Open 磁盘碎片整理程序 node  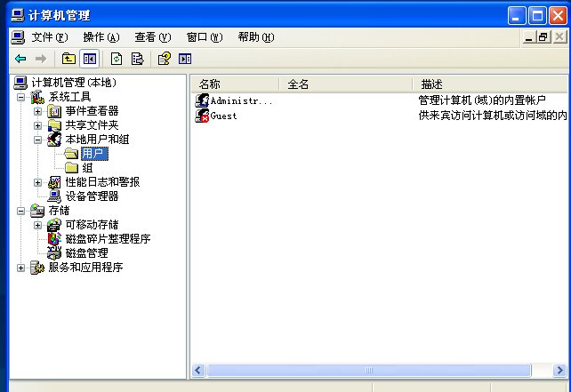click(107, 239)
